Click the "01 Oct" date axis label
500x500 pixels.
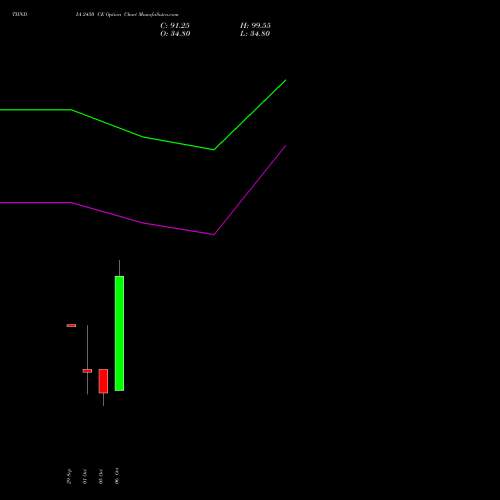85,476
